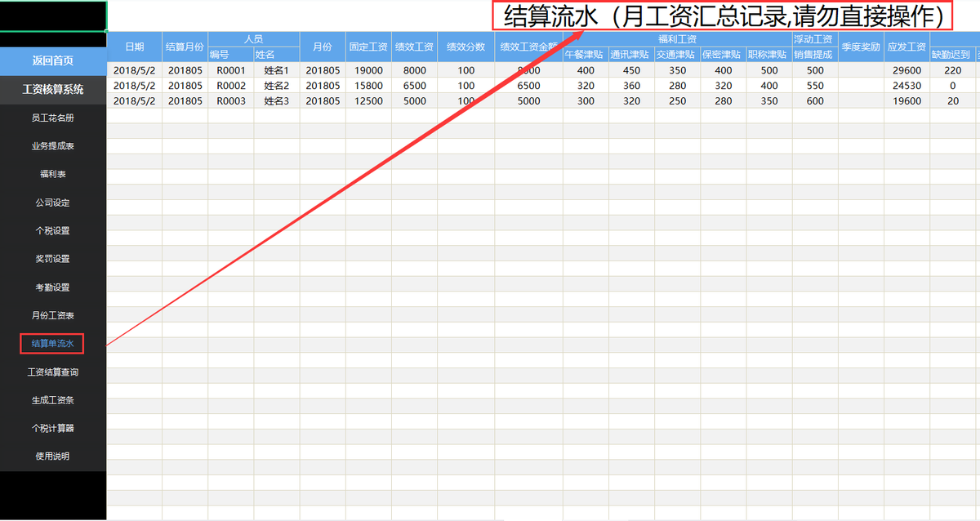The image size is (980, 521).
Task: Select the first 2018/5/2 date cell
Action: tap(135, 70)
